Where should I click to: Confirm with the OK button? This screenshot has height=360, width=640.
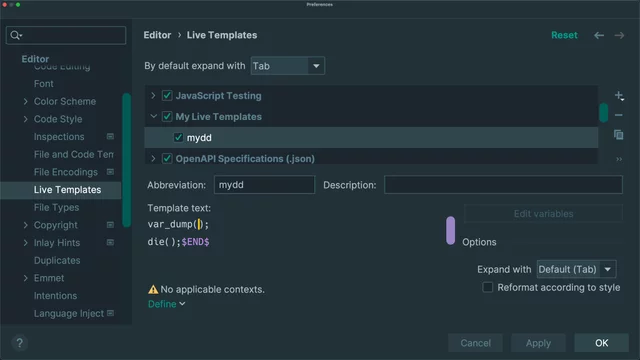coord(601,343)
